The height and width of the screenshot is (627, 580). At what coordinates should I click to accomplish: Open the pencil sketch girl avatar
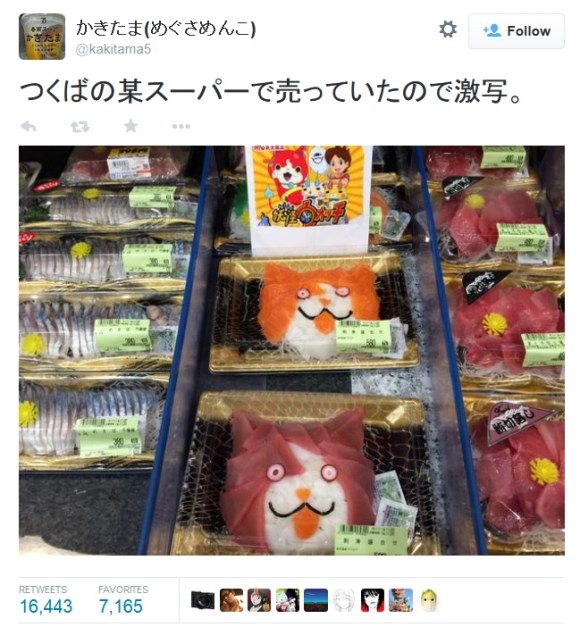coord(344,600)
